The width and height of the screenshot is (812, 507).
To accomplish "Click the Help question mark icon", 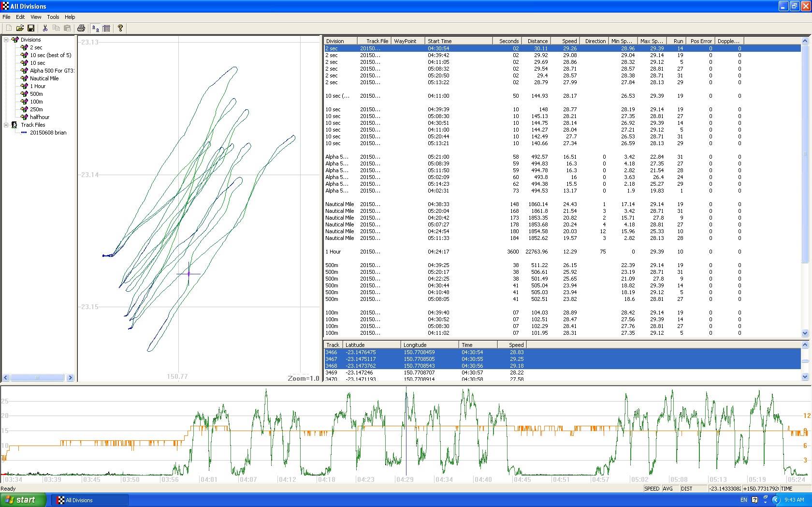I will 120,29.
